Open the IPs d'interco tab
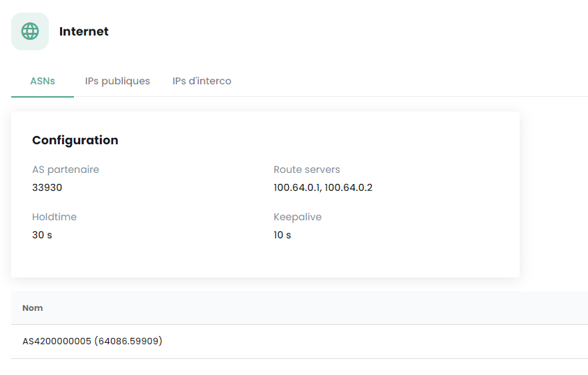The width and height of the screenshot is (588, 375). coord(202,81)
